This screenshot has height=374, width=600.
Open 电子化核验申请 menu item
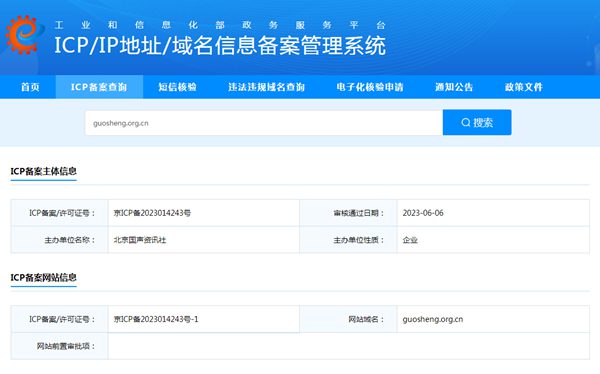coord(370,87)
